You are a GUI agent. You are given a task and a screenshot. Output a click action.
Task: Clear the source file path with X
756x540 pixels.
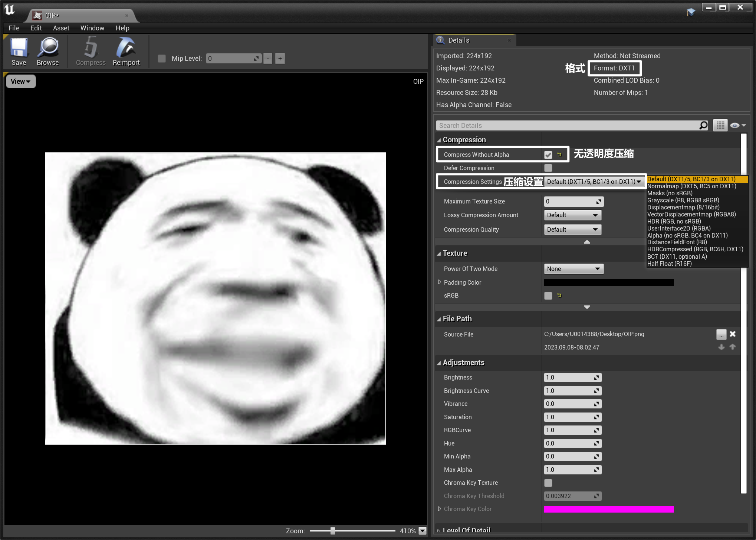pos(733,334)
